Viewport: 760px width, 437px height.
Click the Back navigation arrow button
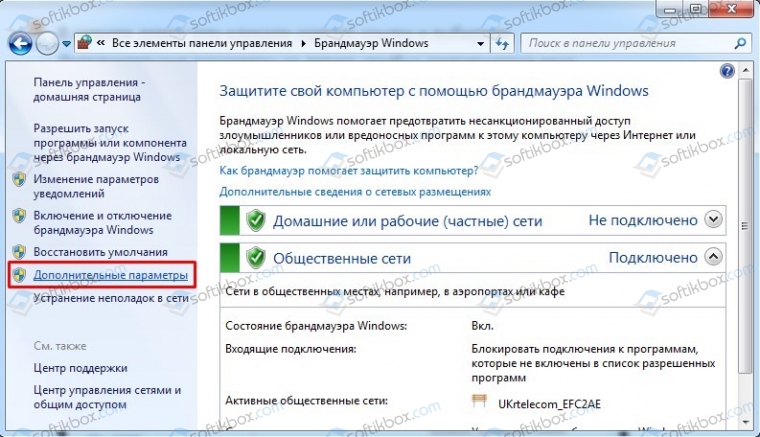tap(20, 44)
